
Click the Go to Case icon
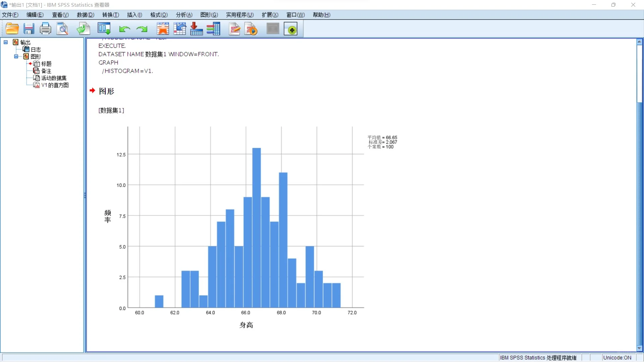point(180,29)
